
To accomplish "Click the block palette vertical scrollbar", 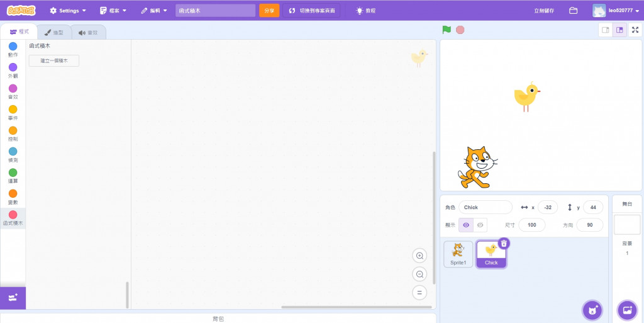I will click(x=127, y=295).
